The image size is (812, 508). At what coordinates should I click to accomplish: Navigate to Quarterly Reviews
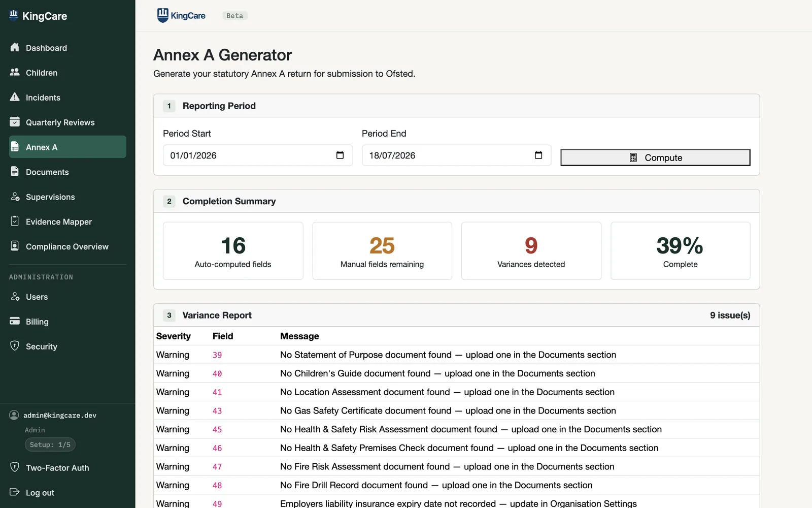67,122
